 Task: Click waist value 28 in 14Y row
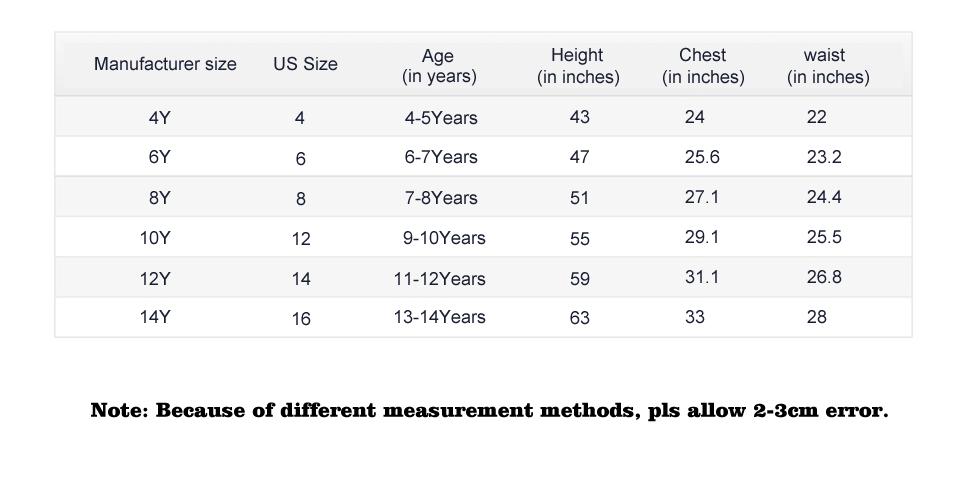tap(817, 317)
